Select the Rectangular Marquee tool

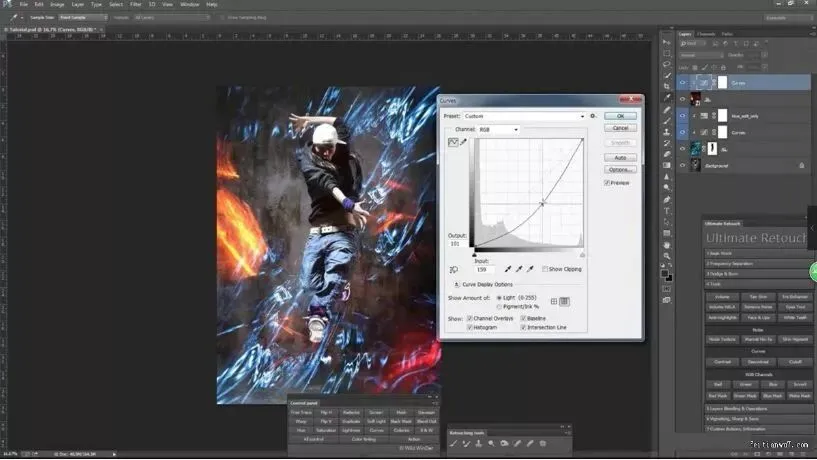(667, 53)
